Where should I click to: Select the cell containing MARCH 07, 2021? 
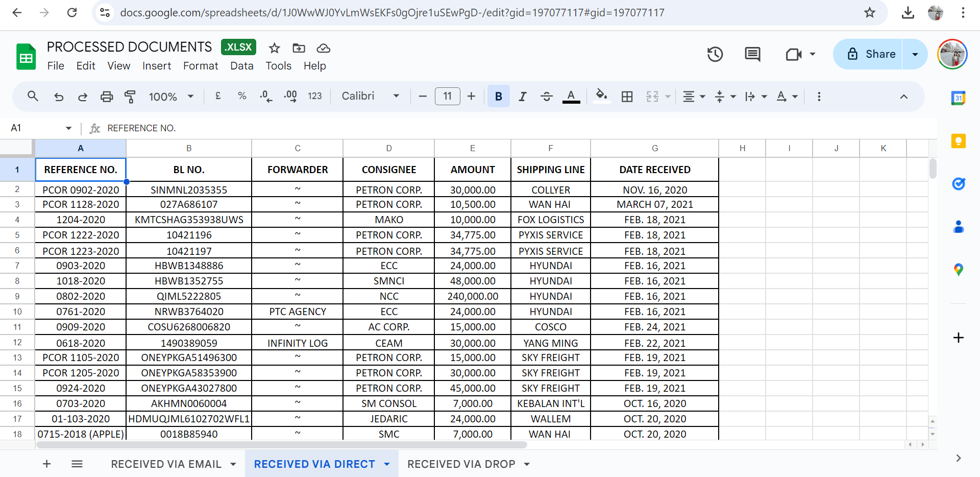tap(655, 204)
